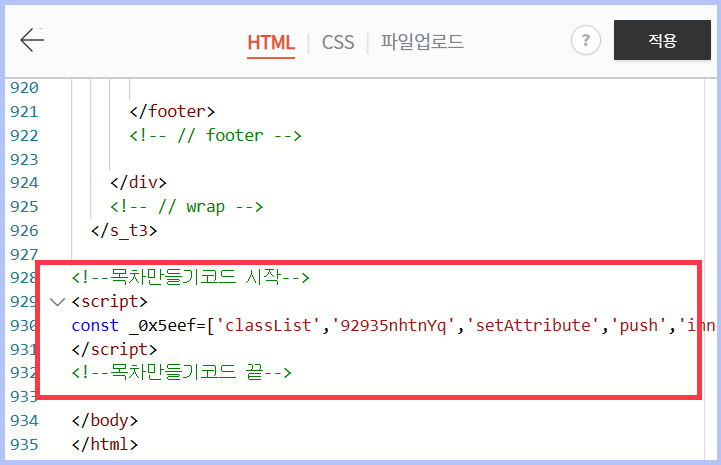721x465 pixels.
Task: Collapse the script block on line 929
Action: click(x=57, y=302)
